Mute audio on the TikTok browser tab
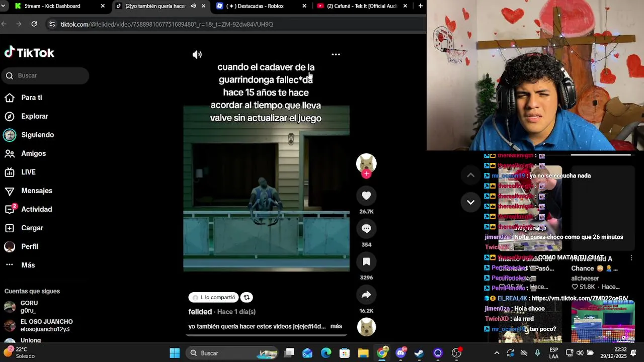 [x=193, y=6]
